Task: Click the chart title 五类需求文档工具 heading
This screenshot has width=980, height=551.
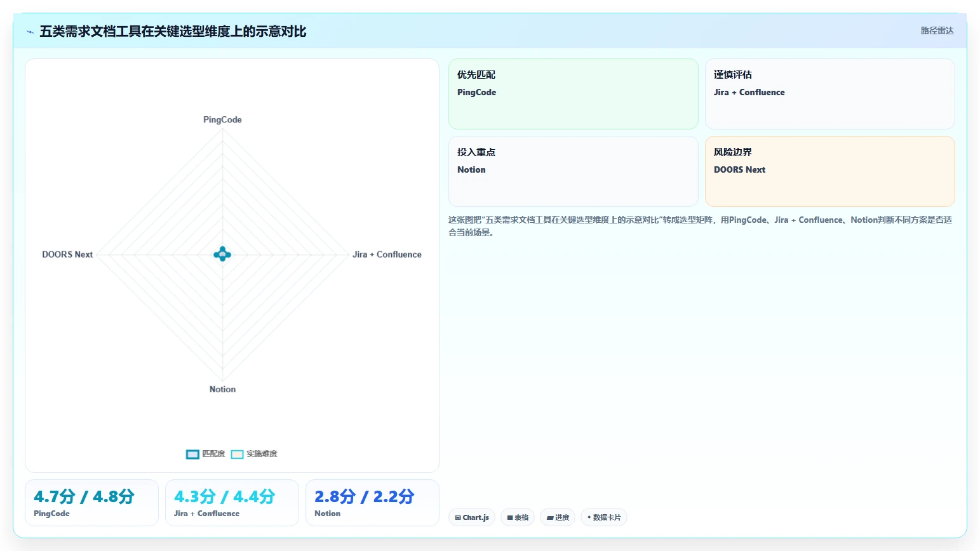Action: [x=173, y=32]
